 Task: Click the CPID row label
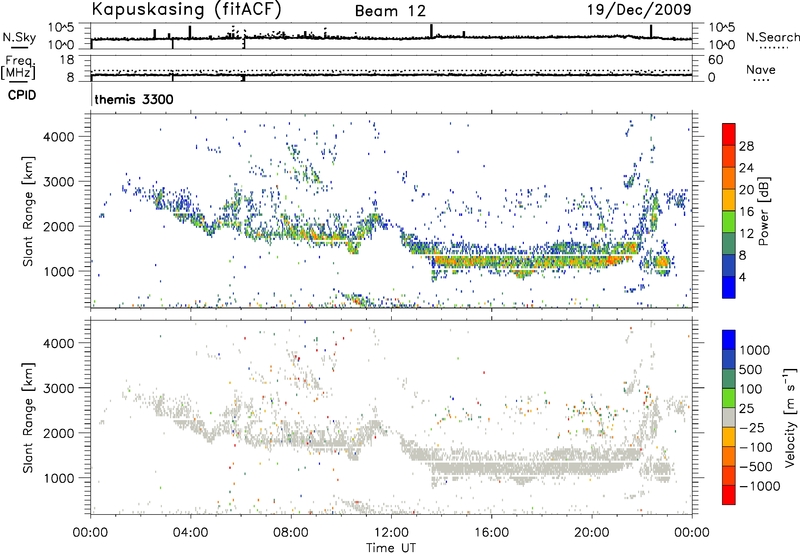22,95
